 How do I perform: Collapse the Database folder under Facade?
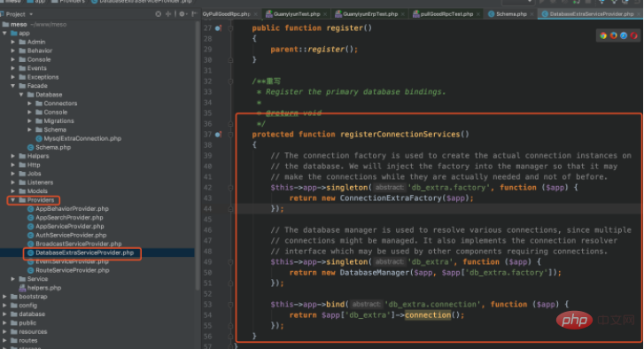21,95
